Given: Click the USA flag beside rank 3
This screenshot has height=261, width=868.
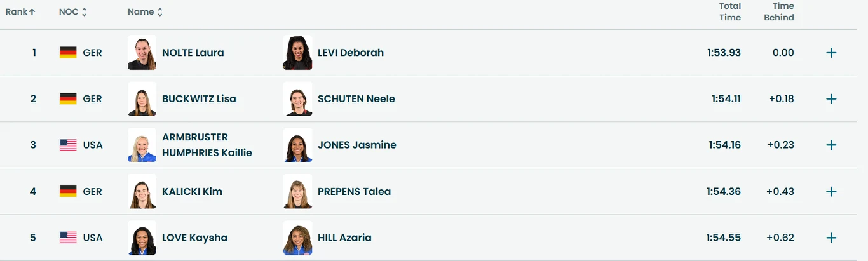Looking at the screenshot, I should click(68, 145).
